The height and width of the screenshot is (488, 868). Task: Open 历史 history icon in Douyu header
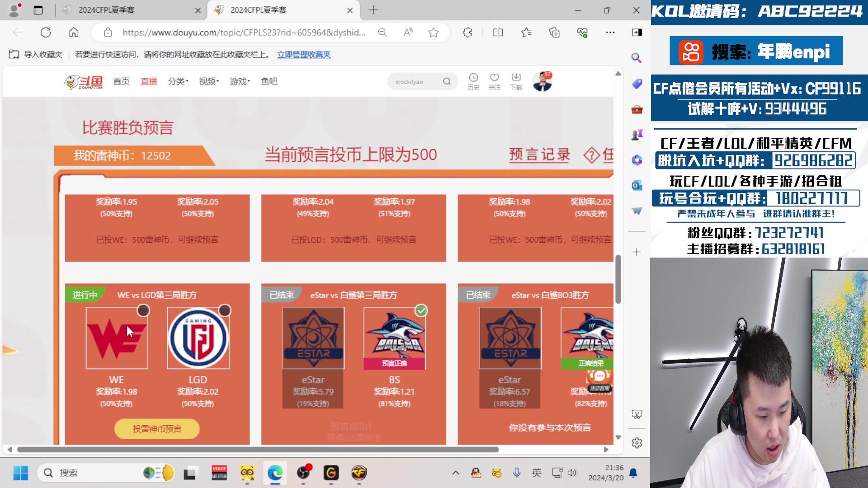(x=473, y=80)
